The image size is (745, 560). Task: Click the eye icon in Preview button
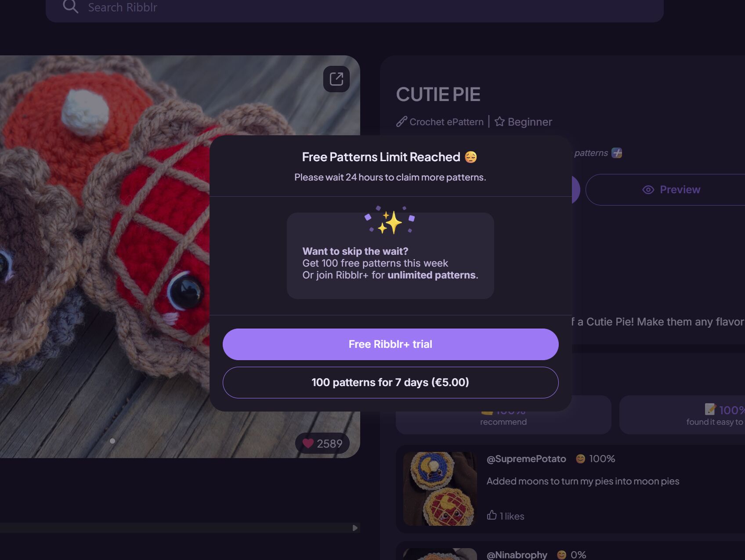coord(648,190)
